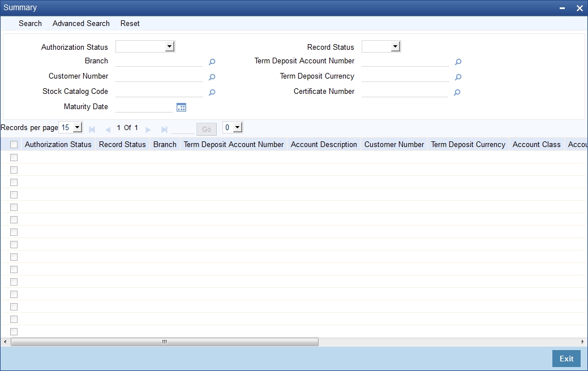Click Term Deposit Currency column header

pos(468,145)
